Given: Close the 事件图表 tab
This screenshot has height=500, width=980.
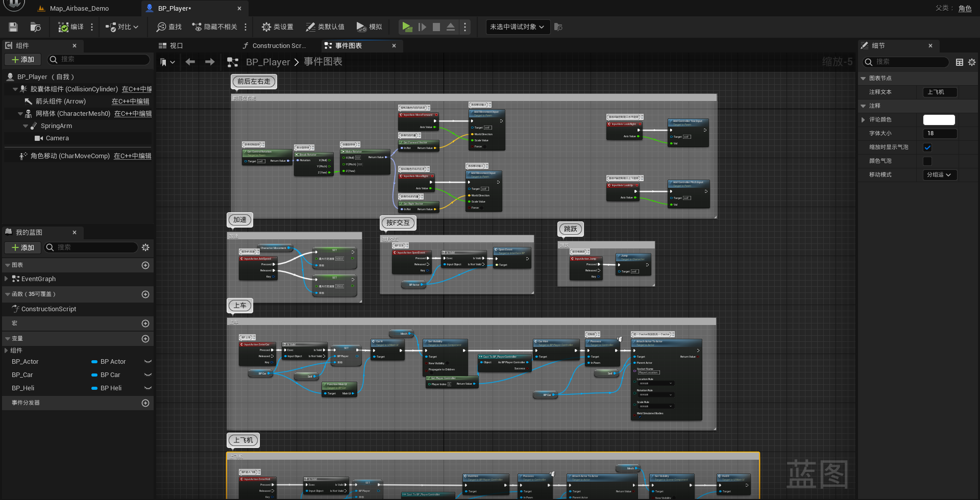Looking at the screenshot, I should click(394, 45).
